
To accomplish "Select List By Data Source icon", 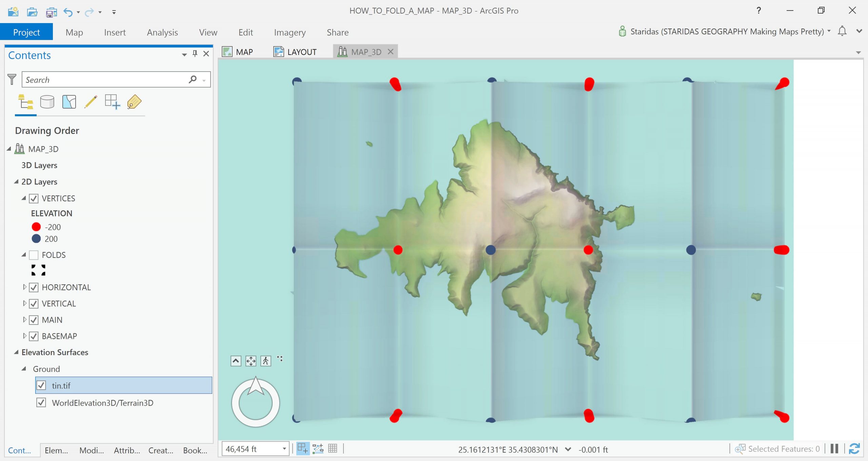I will point(47,102).
